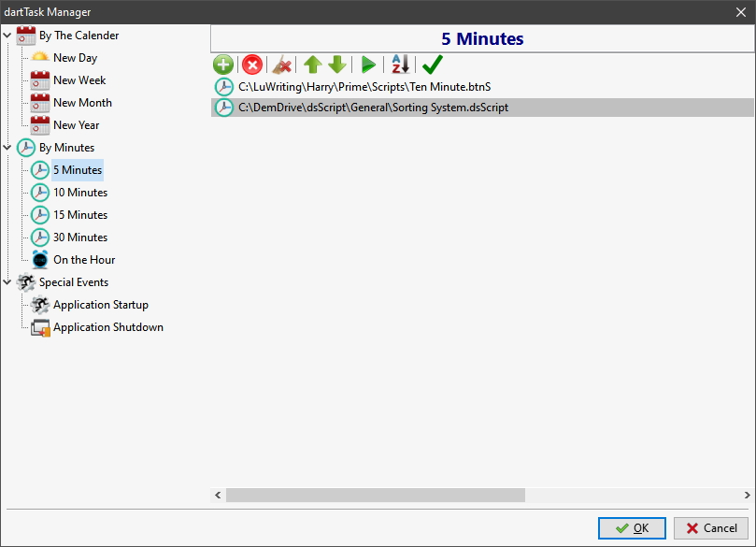
Task: Click the alarm clock icon beside On the Hour
Action: tap(40, 260)
